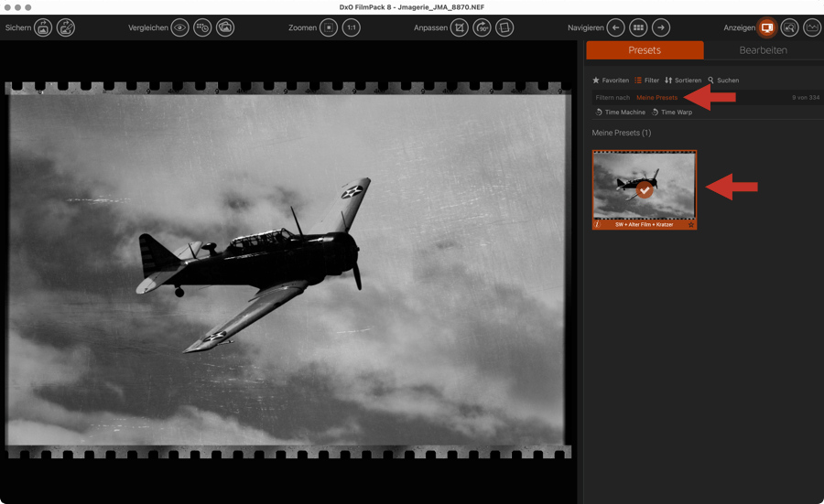
Task: Select the SW + Alter Film + Kratzer preset thumbnail
Action: [645, 189]
